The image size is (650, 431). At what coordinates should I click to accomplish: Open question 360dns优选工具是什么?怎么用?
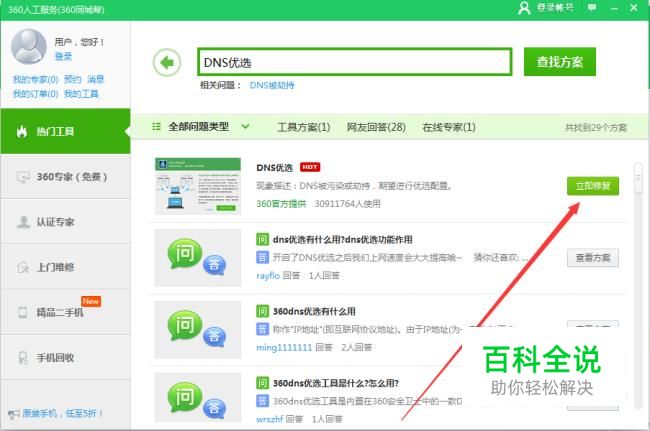335,383
